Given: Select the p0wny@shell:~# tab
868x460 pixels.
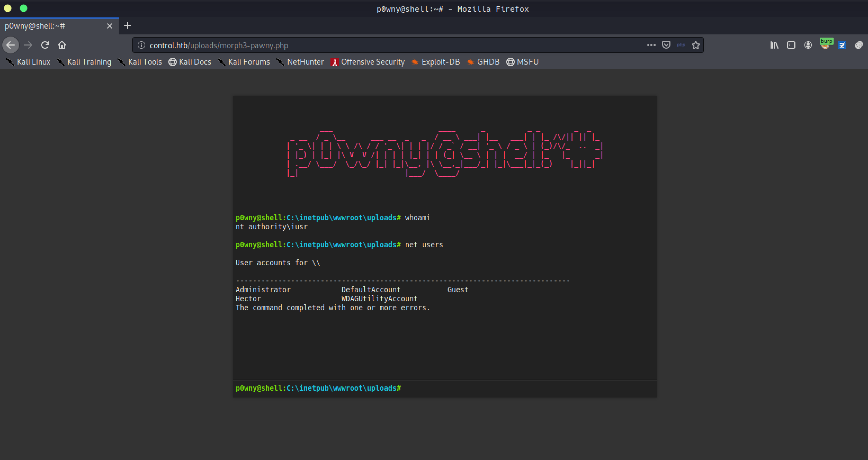Looking at the screenshot, I should coord(59,26).
